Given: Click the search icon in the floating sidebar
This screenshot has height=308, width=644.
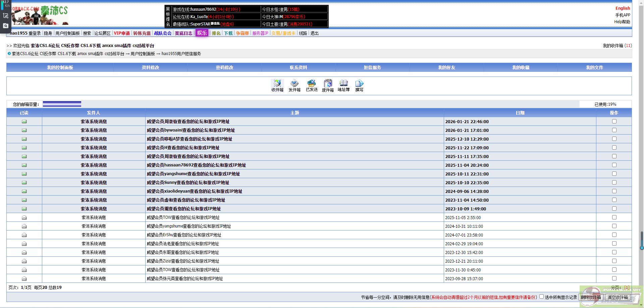Looking at the screenshot, I should click(6, 26).
